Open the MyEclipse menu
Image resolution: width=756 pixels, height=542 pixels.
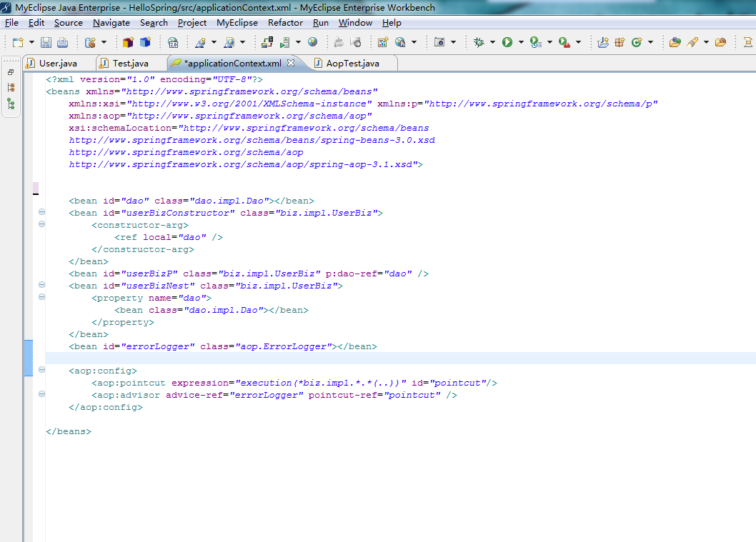(x=237, y=23)
